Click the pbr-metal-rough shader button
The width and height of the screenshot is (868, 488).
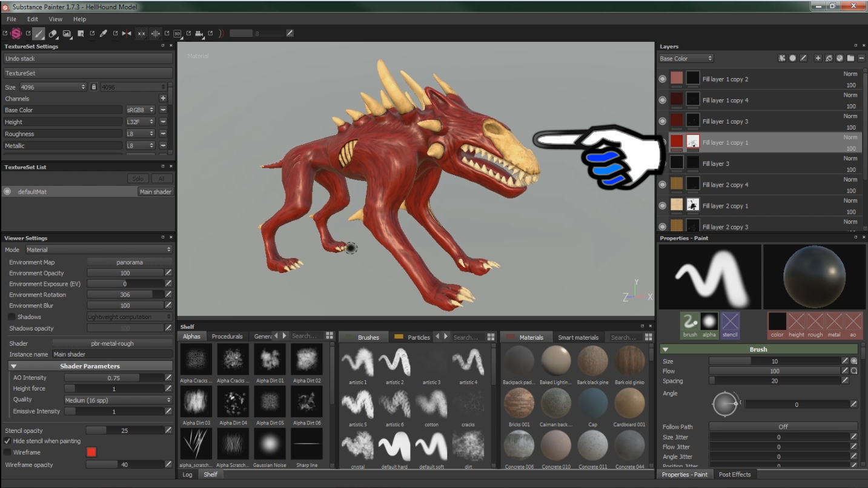coord(112,343)
